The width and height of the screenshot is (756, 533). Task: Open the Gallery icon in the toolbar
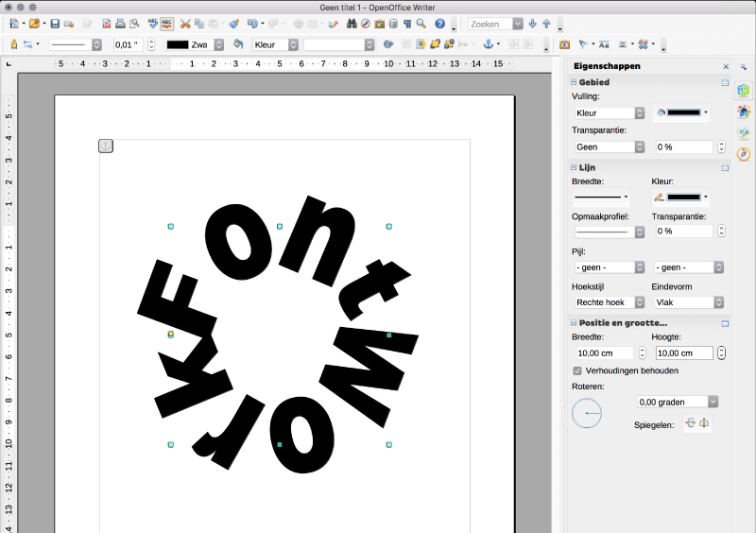tap(380, 24)
